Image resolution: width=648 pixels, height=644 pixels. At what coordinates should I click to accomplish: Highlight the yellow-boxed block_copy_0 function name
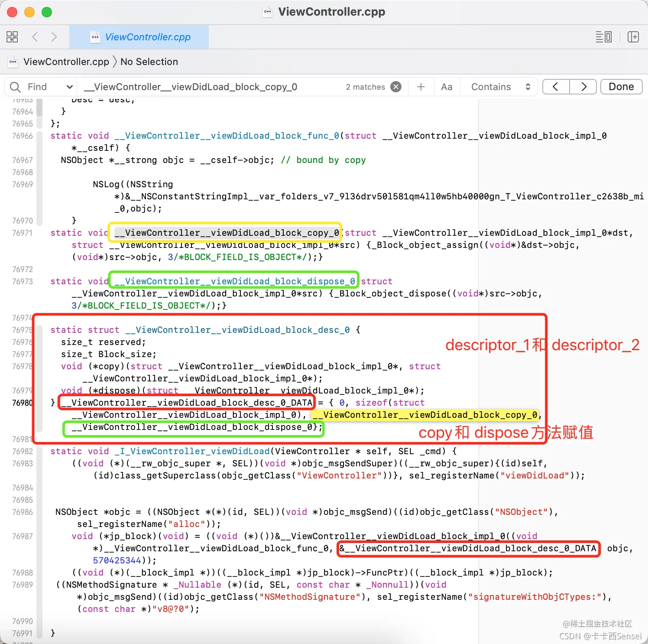click(225, 233)
